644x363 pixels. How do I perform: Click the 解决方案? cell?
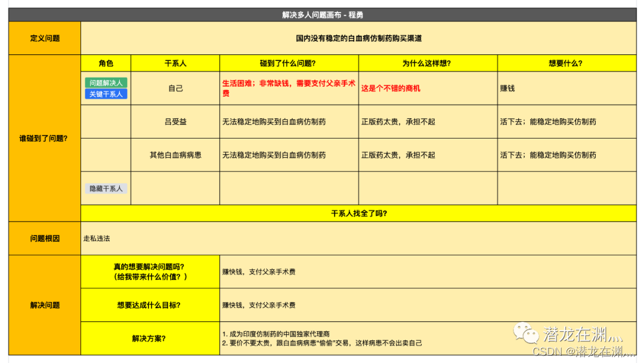click(x=150, y=339)
